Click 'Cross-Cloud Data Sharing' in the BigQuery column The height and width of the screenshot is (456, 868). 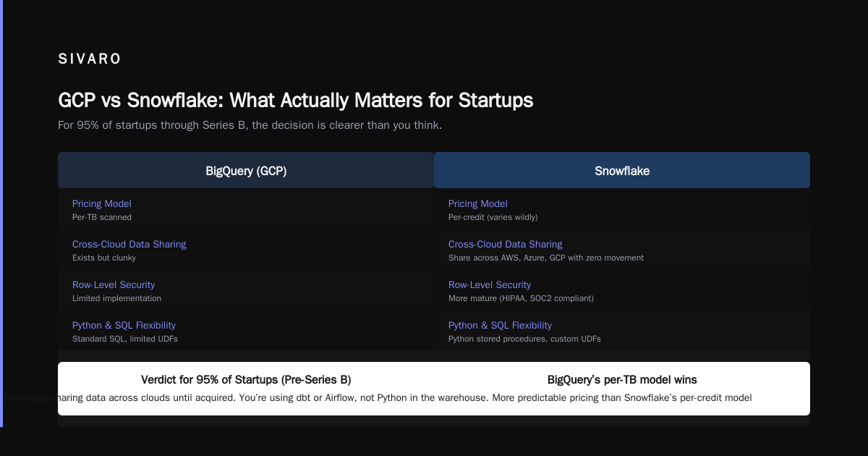(129, 245)
